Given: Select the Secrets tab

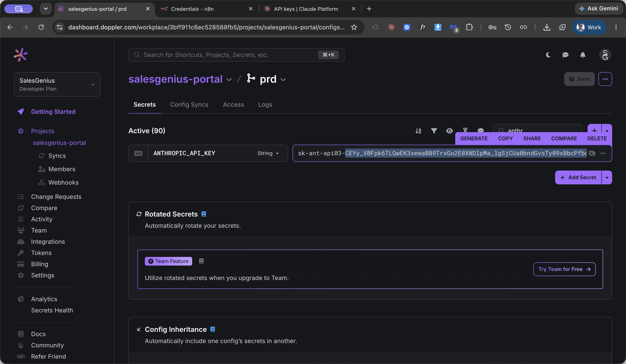Looking at the screenshot, I should click(x=145, y=104).
